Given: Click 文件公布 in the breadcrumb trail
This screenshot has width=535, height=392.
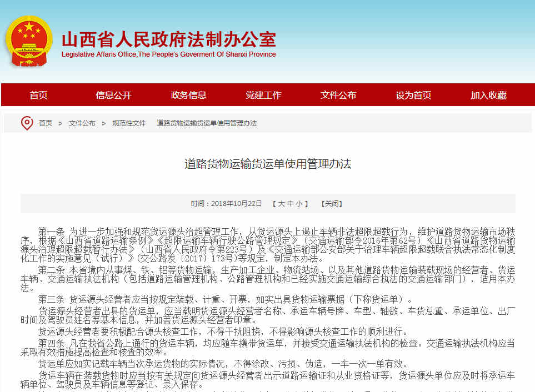Looking at the screenshot, I should (x=82, y=123).
